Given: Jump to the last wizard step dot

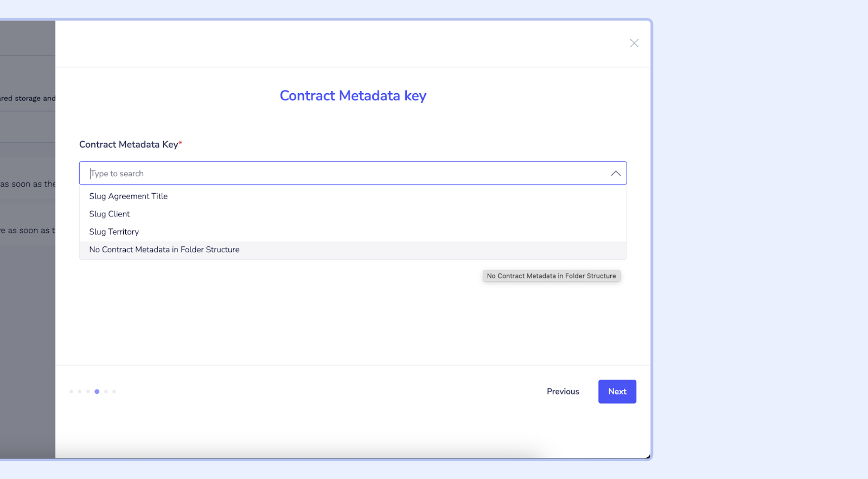Looking at the screenshot, I should pos(114,392).
